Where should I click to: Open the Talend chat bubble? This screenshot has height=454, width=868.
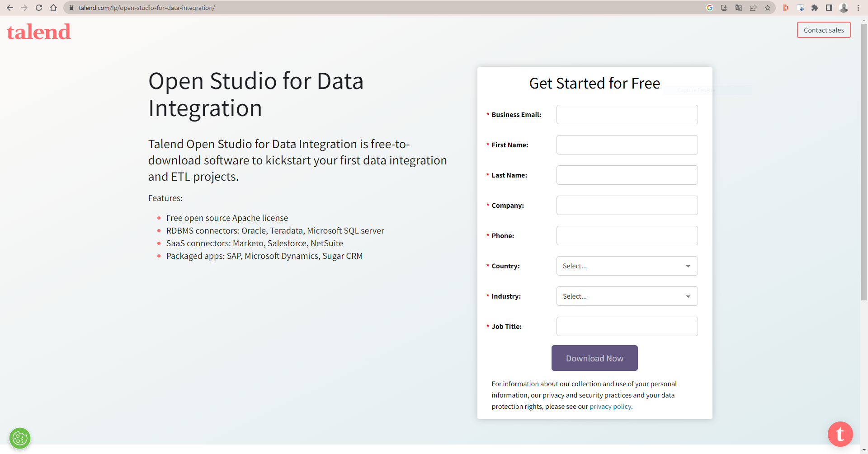[840, 434]
